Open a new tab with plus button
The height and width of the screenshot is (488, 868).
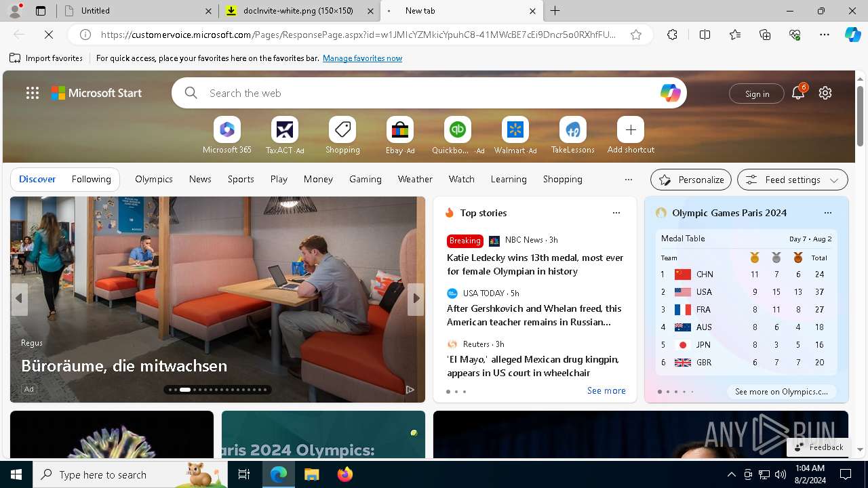[555, 11]
